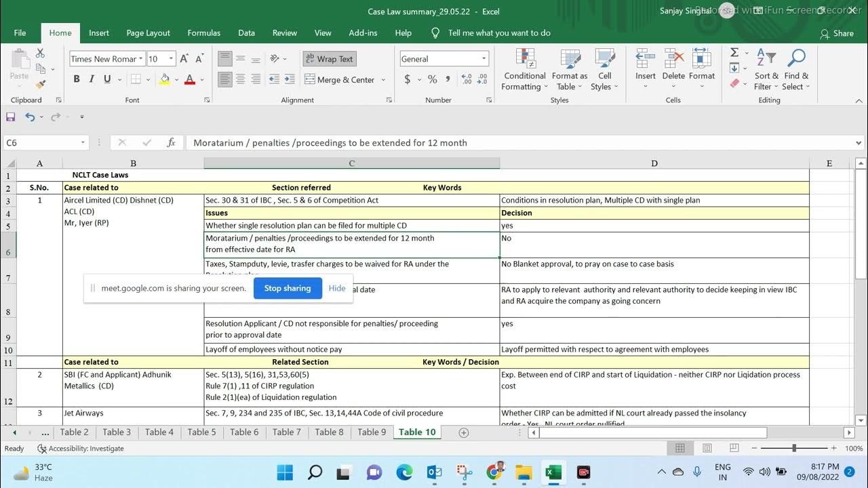Decrease font size with small A icon
868x488 pixels.
(199, 59)
